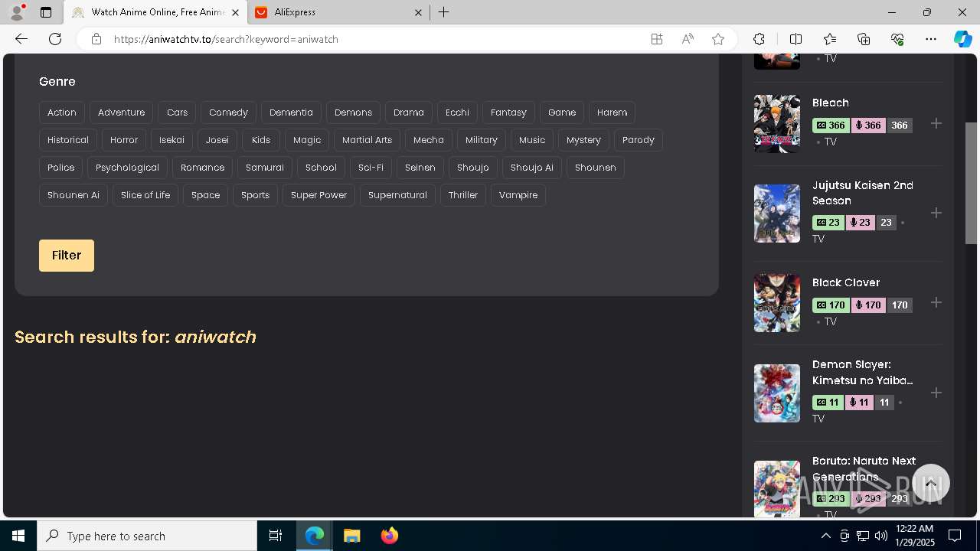Open a new tab
980x551 pixels.
coord(444,12)
